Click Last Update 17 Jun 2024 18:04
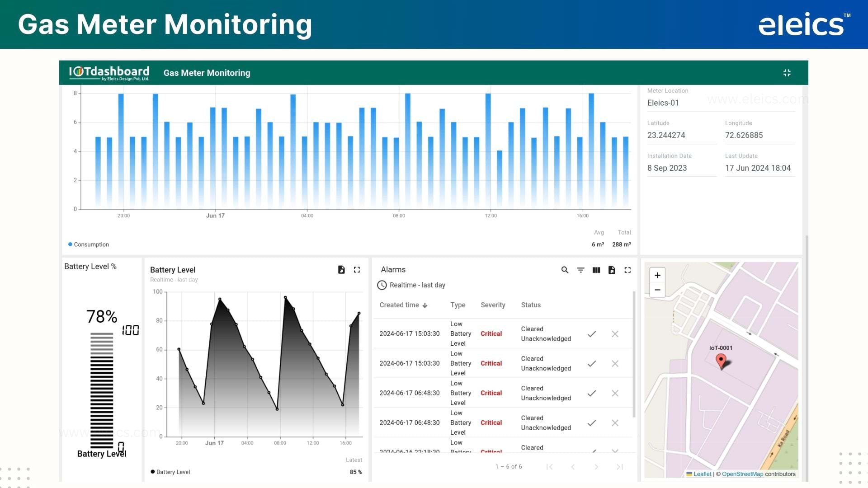868x488 pixels. 758,168
